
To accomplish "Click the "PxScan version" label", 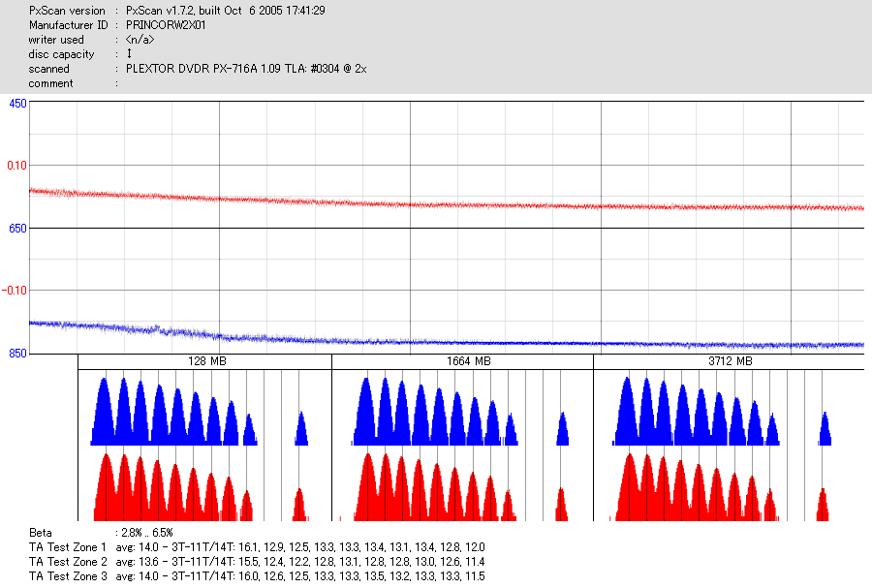I will coord(67,11).
